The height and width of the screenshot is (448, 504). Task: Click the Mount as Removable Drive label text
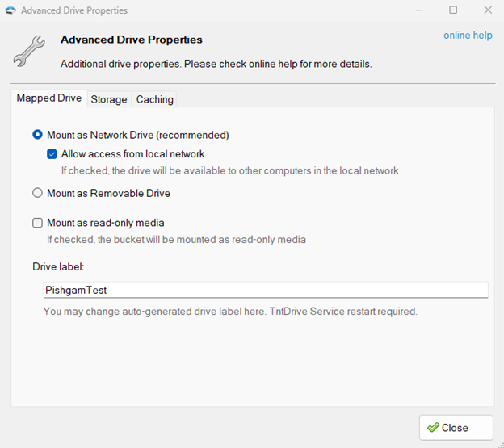[x=108, y=193]
